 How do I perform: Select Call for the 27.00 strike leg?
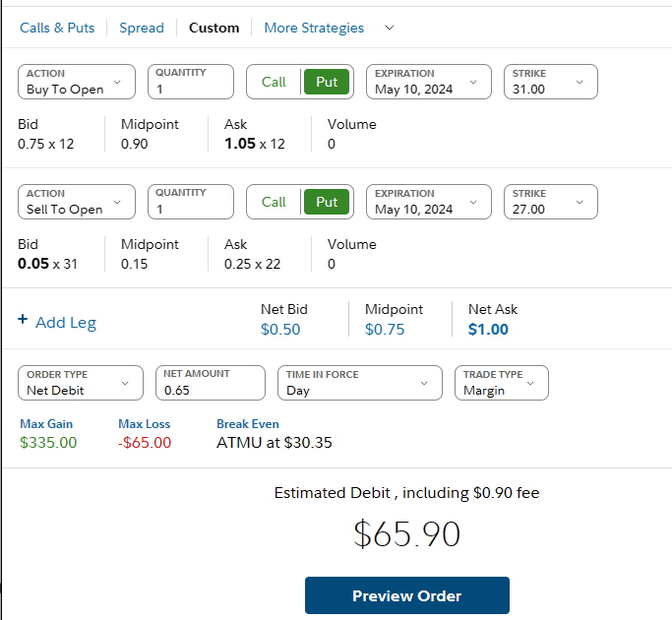pos(274,202)
